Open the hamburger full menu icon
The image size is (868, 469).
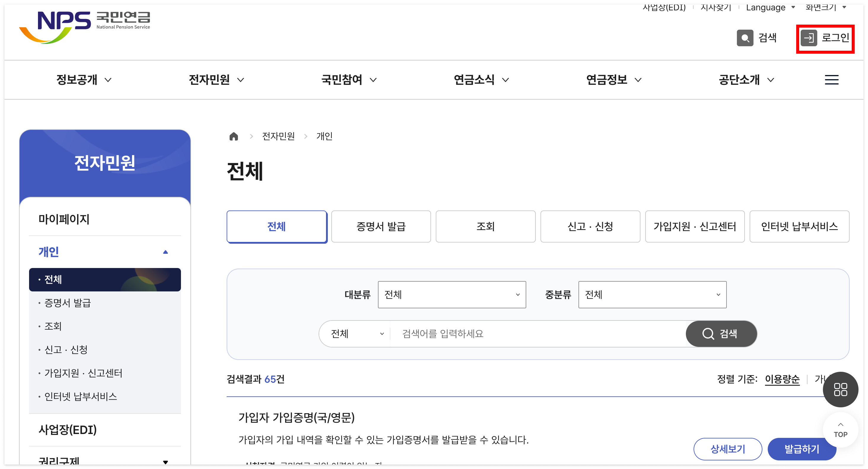831,80
